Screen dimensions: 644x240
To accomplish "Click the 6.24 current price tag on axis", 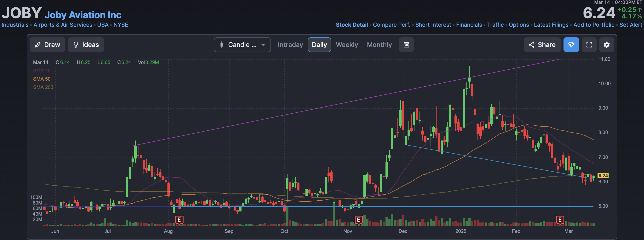I will pos(603,176).
